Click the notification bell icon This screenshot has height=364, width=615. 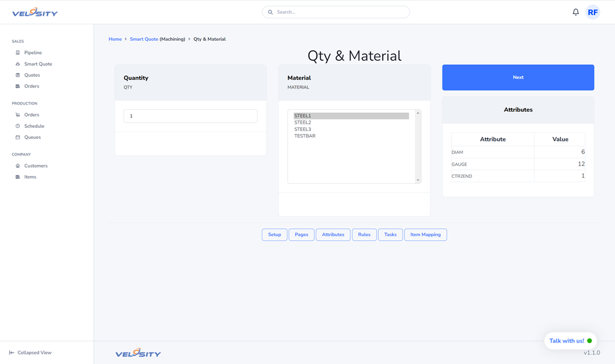click(575, 12)
